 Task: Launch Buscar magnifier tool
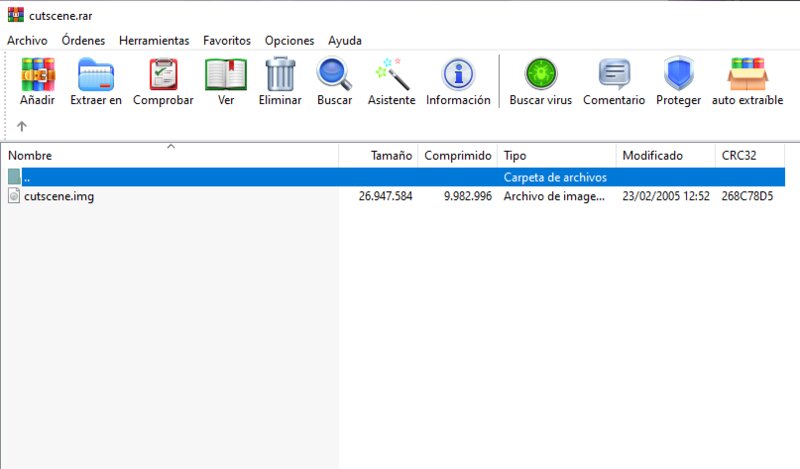pos(334,75)
